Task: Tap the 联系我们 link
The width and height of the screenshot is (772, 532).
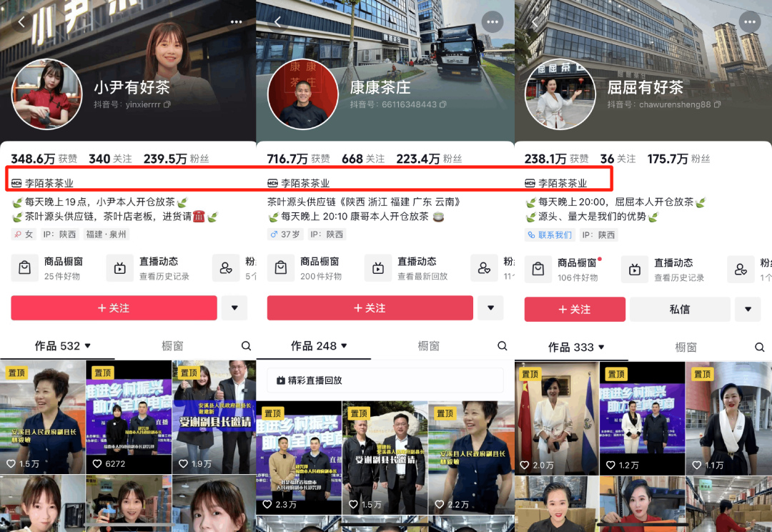Action: pos(550,235)
